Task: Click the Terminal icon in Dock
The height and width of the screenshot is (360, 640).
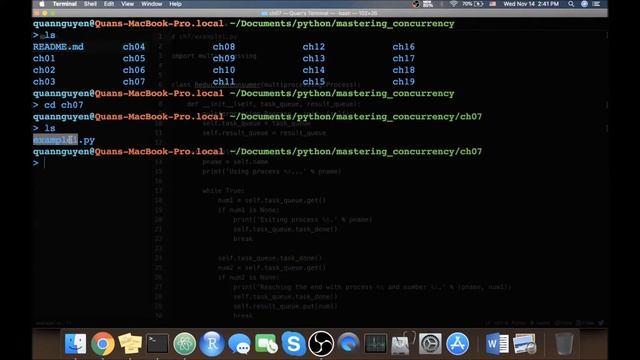Action: 157,343
